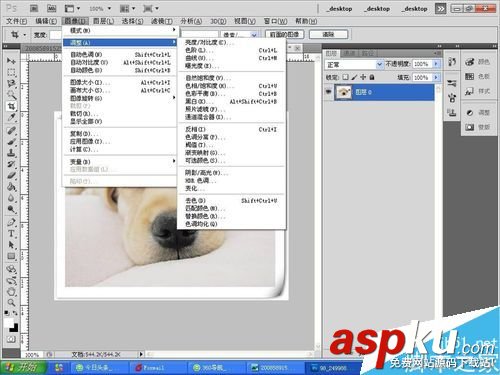
Task: Select the Rectangle shape tool
Action: (x=11, y=256)
